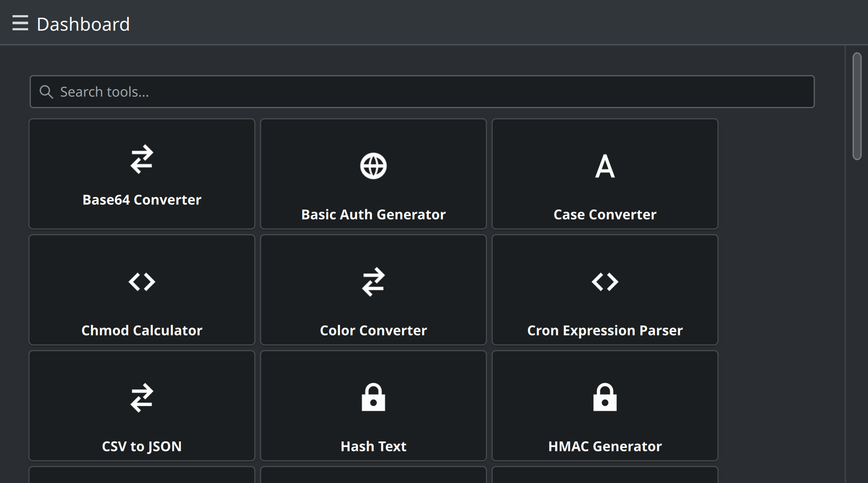
Task: Click the Hash Text padlock icon
Action: 373,397
